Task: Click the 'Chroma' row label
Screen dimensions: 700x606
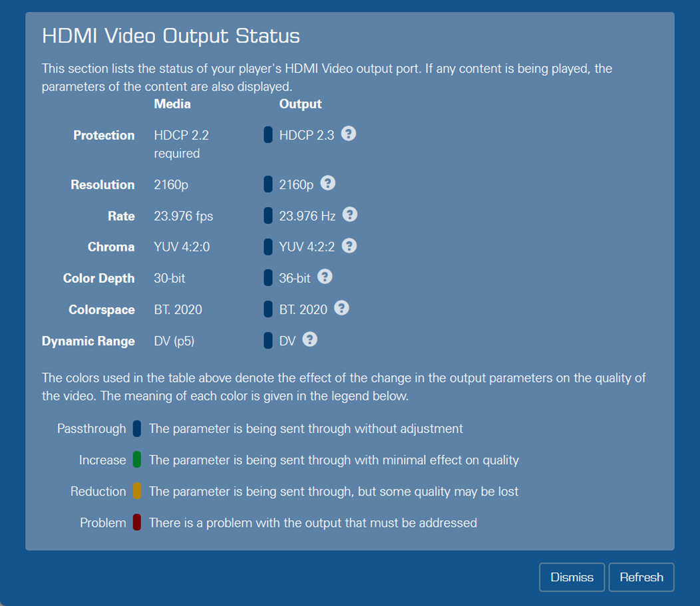Action: coord(111,247)
